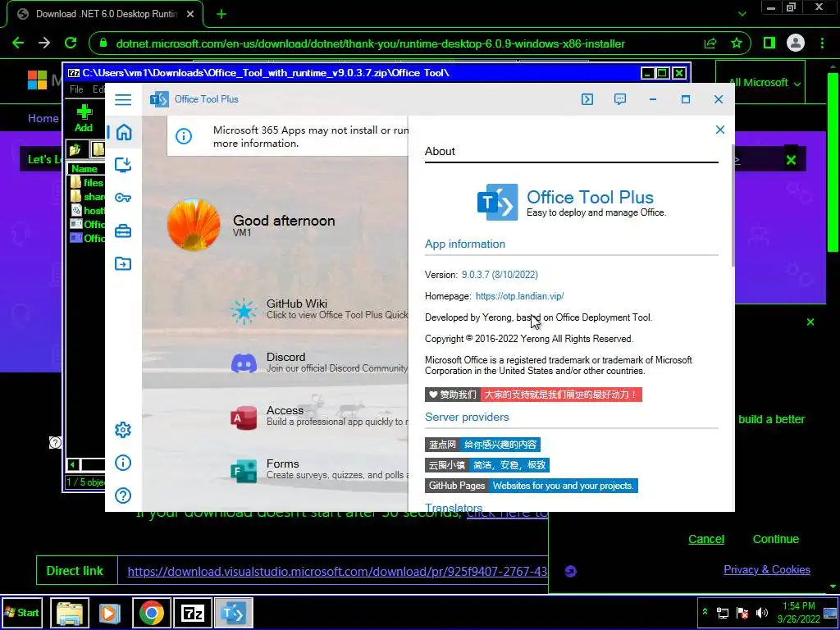
Task: Click the Cancel link on the webpage dialog
Action: point(706,540)
